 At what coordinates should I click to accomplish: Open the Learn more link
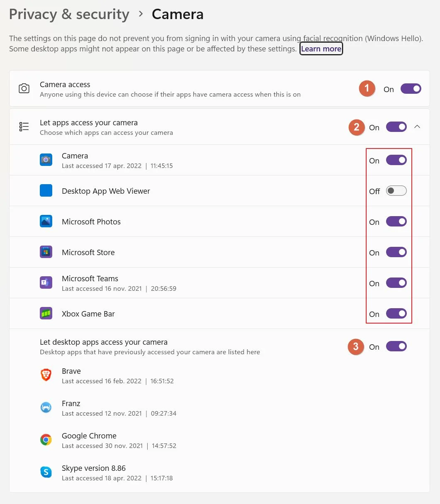[321, 49]
